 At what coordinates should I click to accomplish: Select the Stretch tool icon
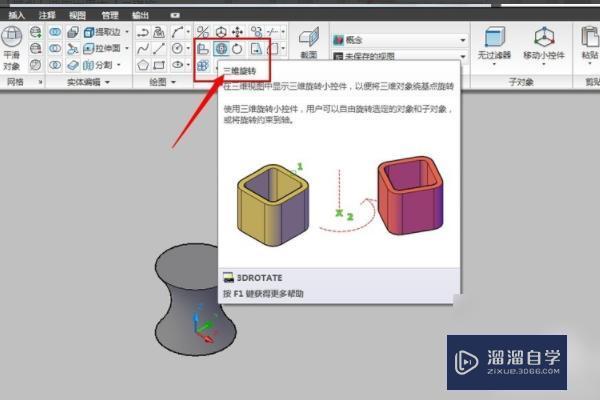[256, 49]
